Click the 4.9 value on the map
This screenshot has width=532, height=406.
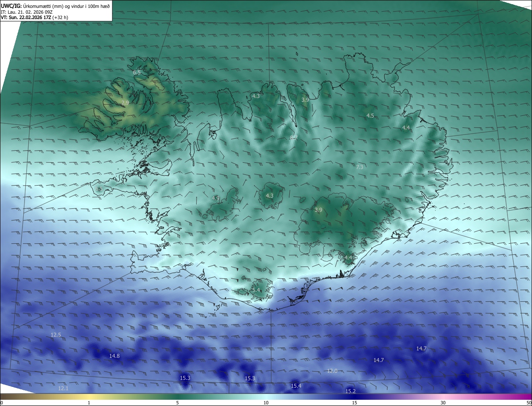[x=215, y=198]
